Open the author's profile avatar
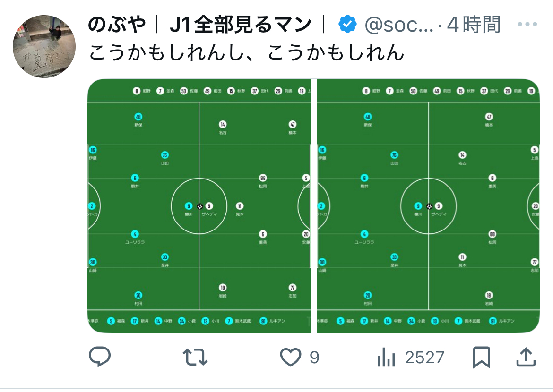 44,46
